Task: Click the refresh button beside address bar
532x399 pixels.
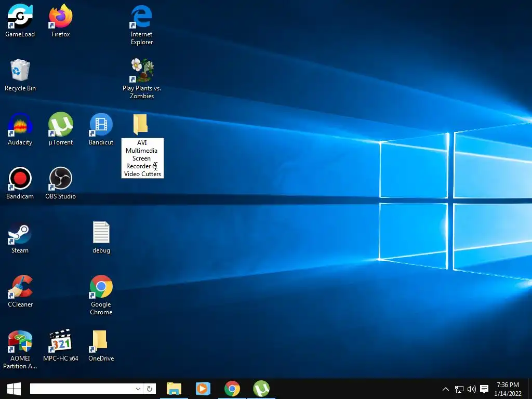Action: (150, 389)
